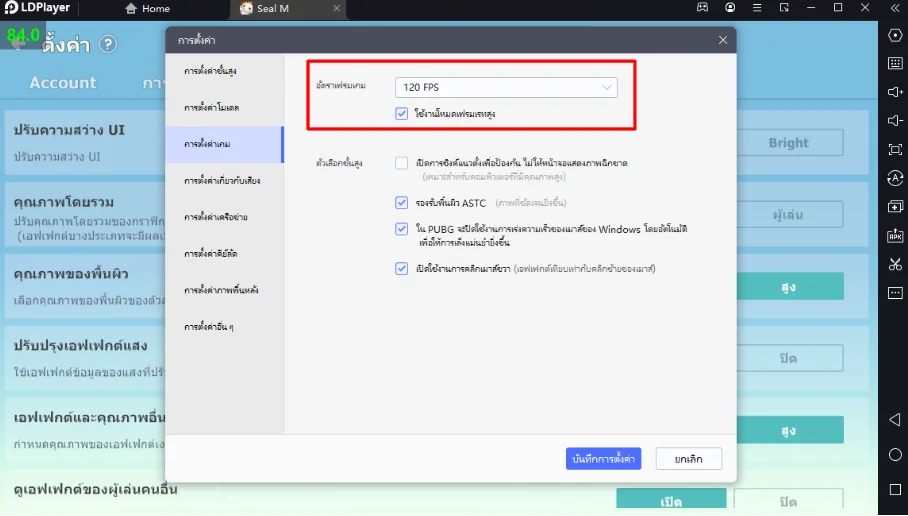Select การตั้งค่าภาพพื้นหลัง in settings sidebar
The height and width of the screenshot is (516, 908).
click(224, 290)
